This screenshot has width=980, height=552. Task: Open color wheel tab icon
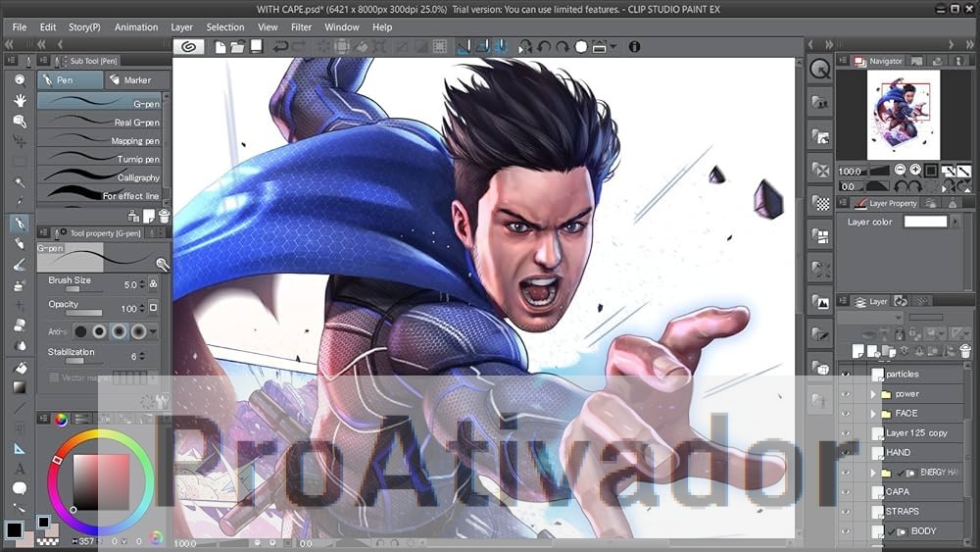[61, 419]
